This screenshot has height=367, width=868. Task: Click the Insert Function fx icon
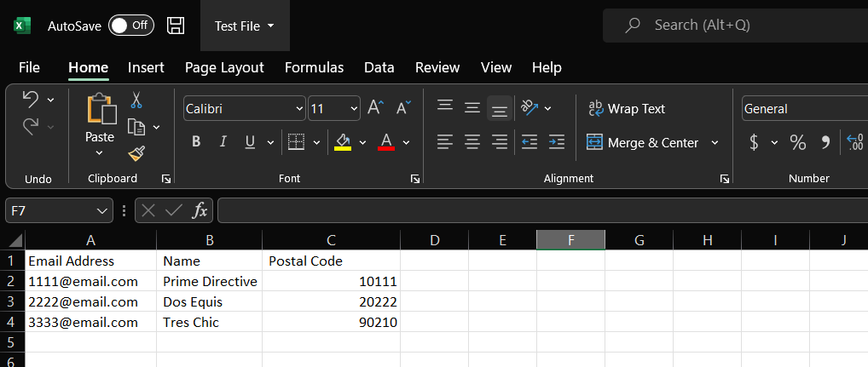(200, 210)
